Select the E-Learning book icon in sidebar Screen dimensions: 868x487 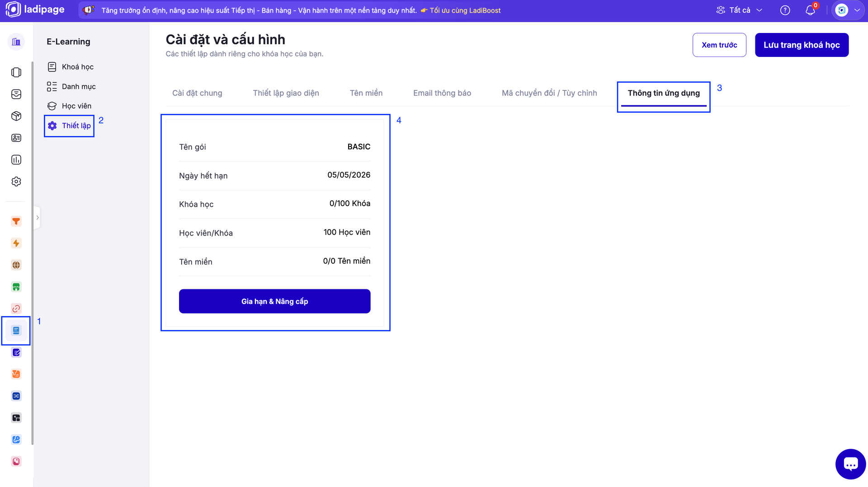tap(16, 331)
